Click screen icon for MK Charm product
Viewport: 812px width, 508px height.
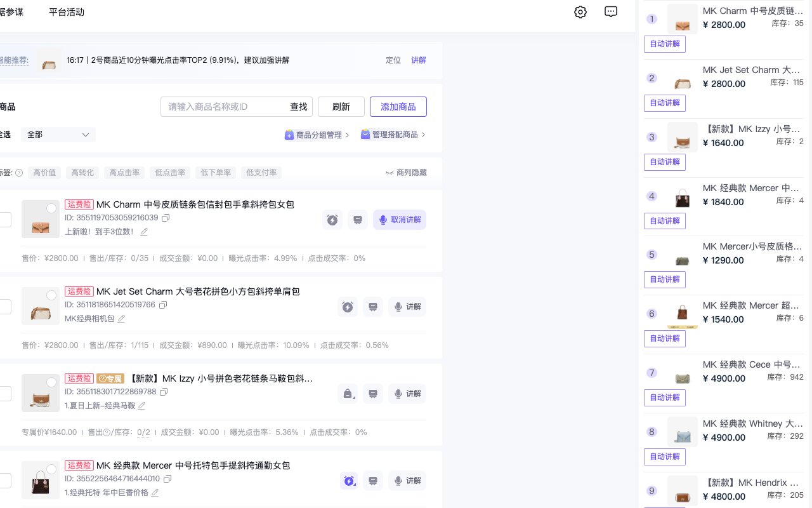[358, 220]
